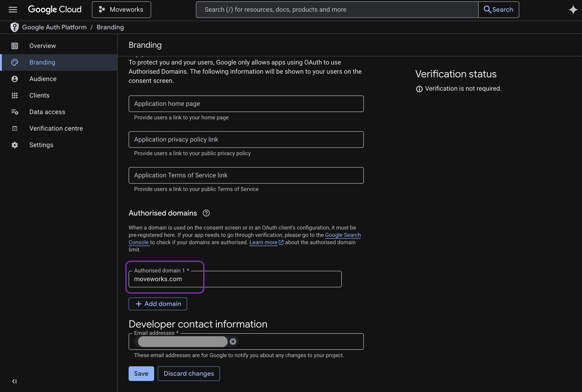
Task: Open Moveworks project selector
Action: [121, 9]
